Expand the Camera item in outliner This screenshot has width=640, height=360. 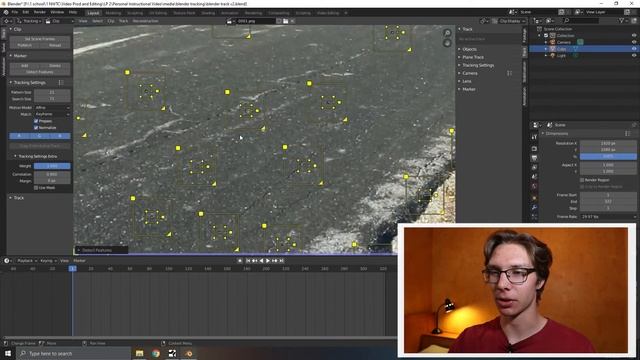pyautogui.click(x=546, y=42)
